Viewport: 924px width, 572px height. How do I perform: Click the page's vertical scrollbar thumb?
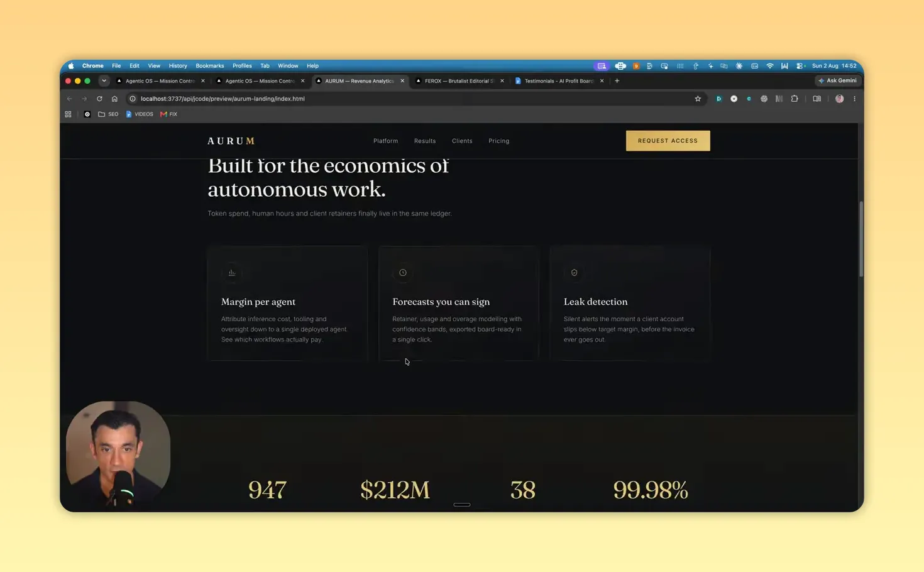tap(861, 238)
